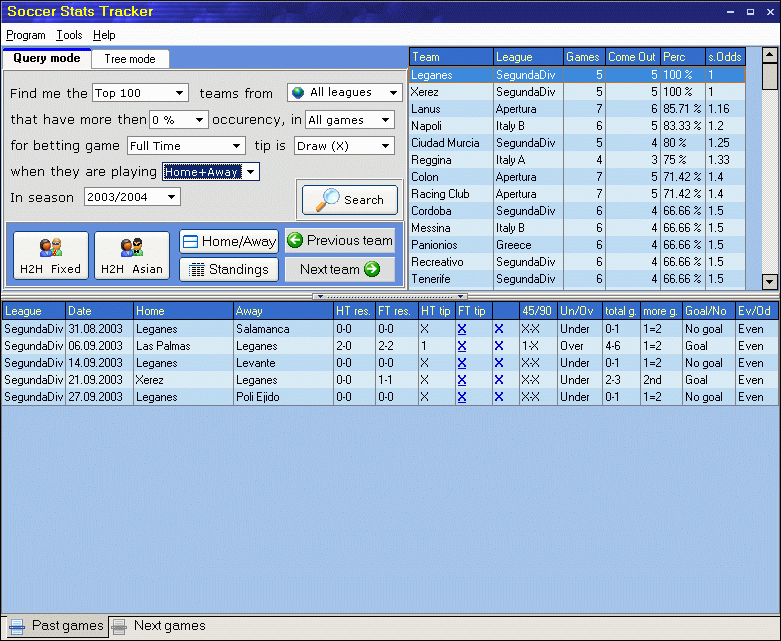
Task: Click the Home/Away card icon
Action: tap(191, 241)
